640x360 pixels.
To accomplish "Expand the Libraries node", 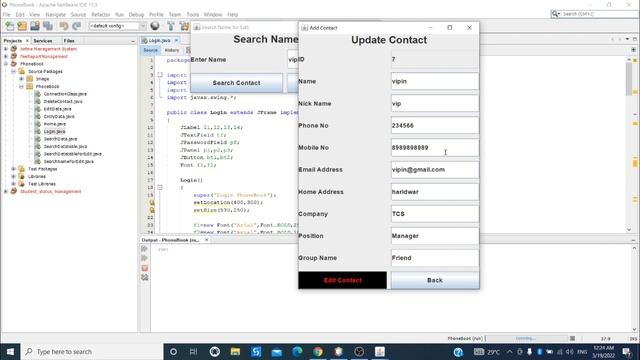I will [13, 176].
